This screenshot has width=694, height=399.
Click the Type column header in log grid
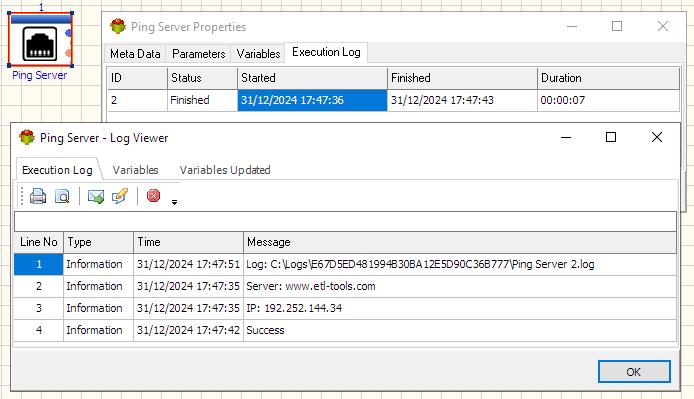click(x=98, y=242)
